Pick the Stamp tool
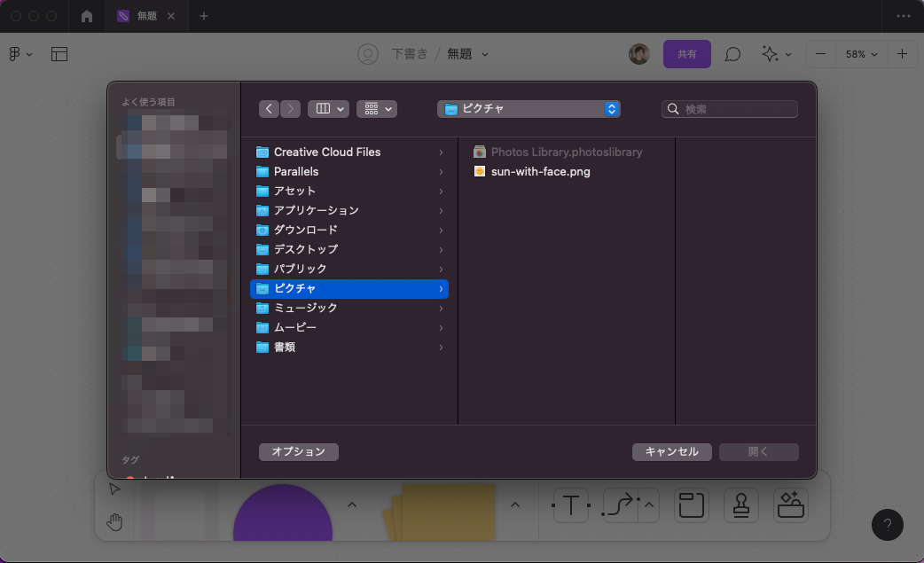This screenshot has height=563, width=924. click(740, 504)
